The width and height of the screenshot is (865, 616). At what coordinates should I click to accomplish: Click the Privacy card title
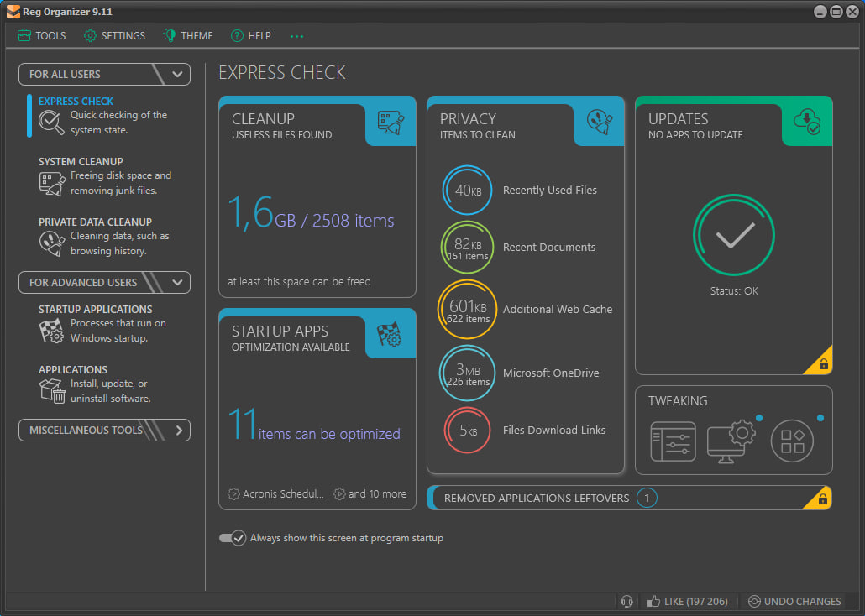(468, 118)
